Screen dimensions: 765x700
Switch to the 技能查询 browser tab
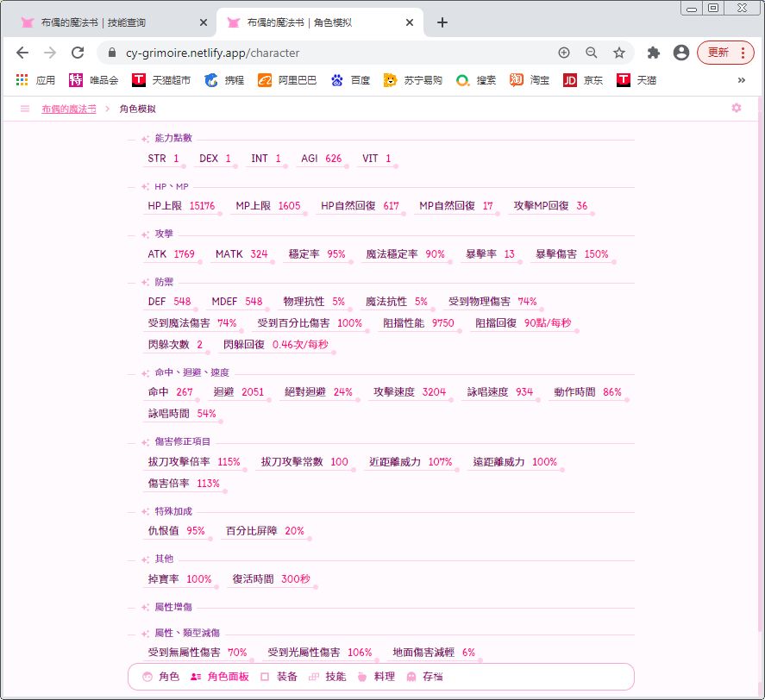point(108,22)
